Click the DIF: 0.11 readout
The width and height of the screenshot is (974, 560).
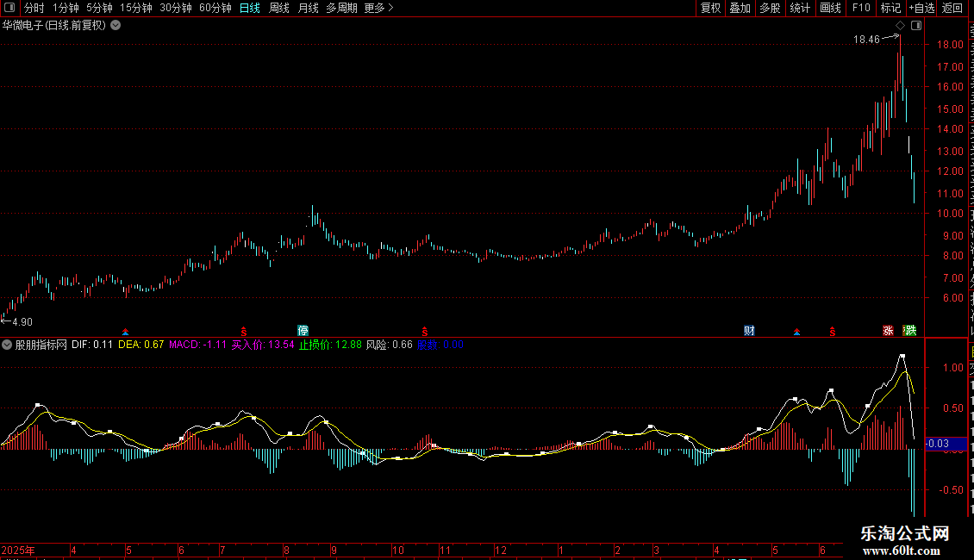[92, 345]
